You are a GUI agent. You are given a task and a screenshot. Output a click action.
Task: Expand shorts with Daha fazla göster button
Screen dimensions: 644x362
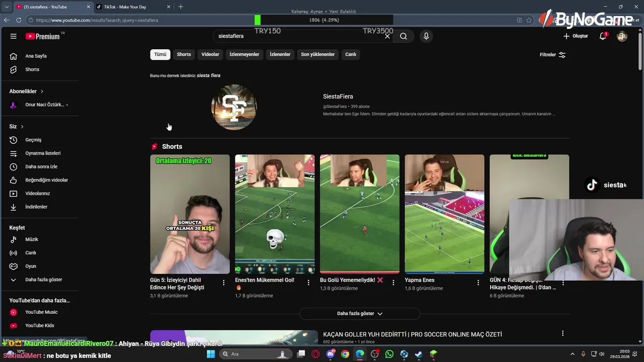(x=359, y=314)
